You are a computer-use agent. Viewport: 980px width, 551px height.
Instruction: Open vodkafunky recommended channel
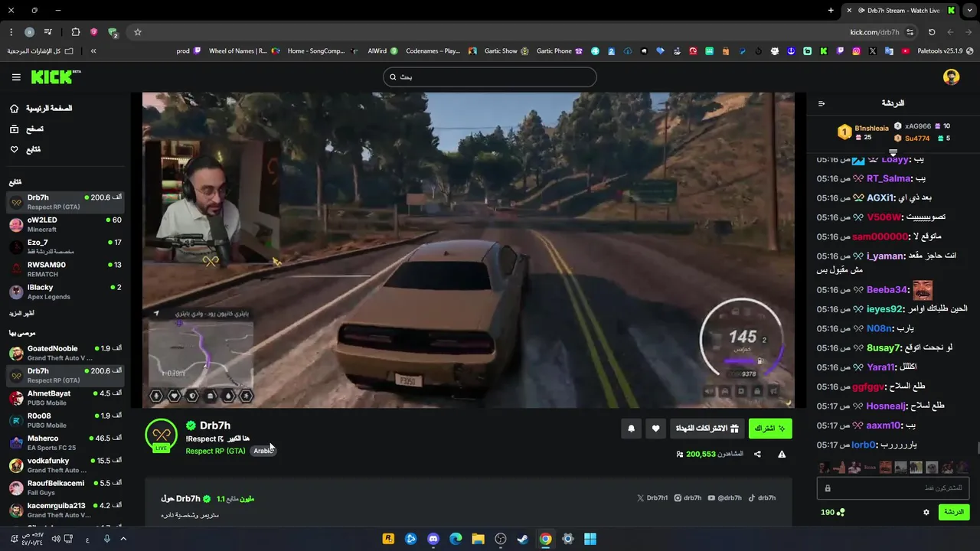(x=65, y=465)
